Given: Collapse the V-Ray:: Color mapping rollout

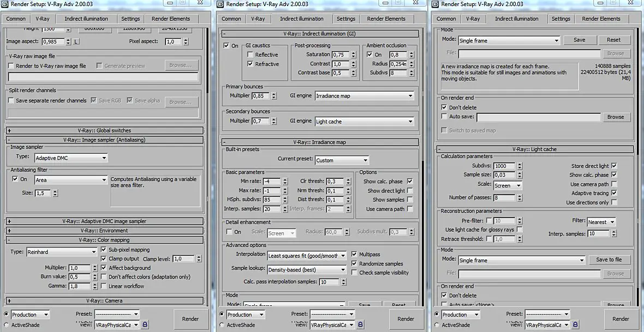Looking at the screenshot, I should point(104,240).
